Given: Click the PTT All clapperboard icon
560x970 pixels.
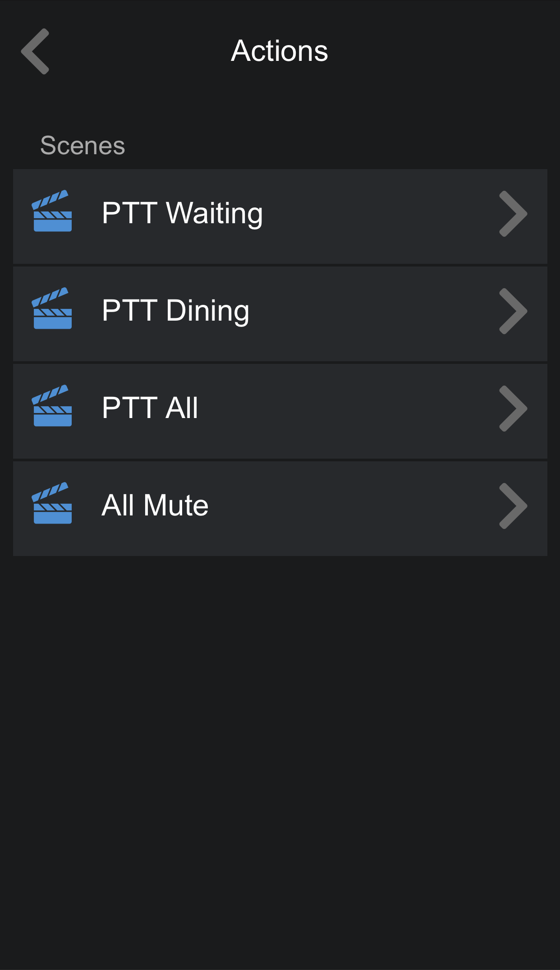Looking at the screenshot, I should pos(52,406).
